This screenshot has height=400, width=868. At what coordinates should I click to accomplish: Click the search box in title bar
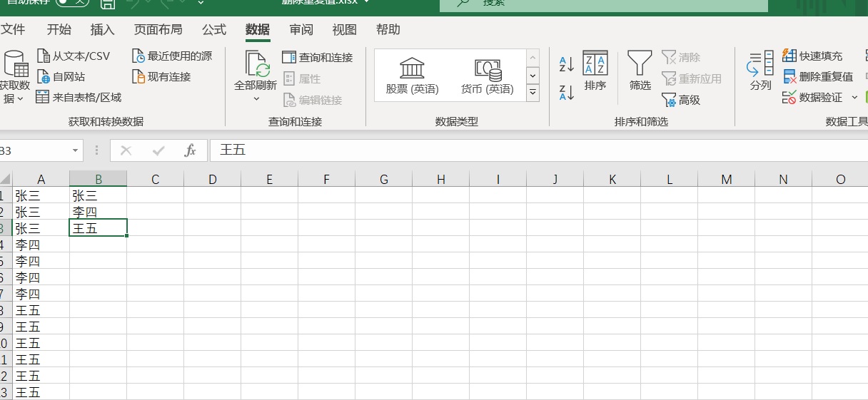point(604,4)
